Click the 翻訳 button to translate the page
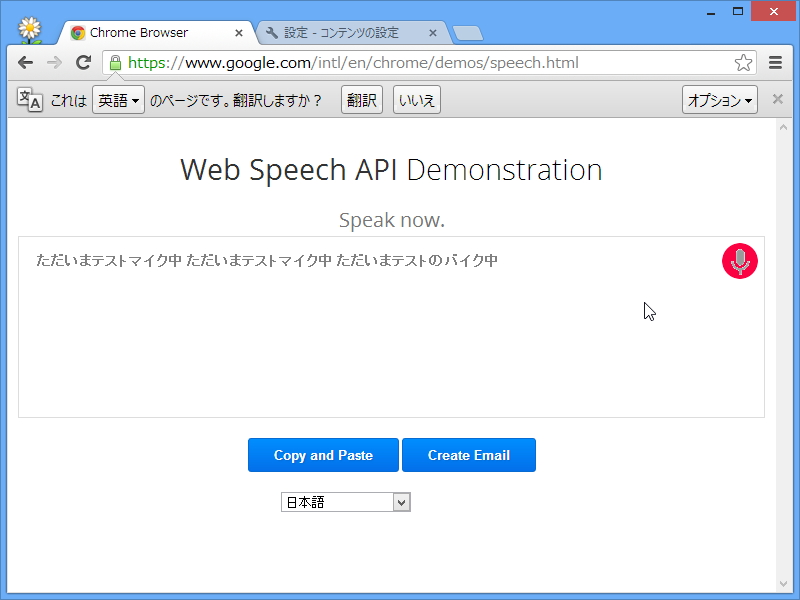Image resolution: width=800 pixels, height=600 pixels. tap(361, 99)
